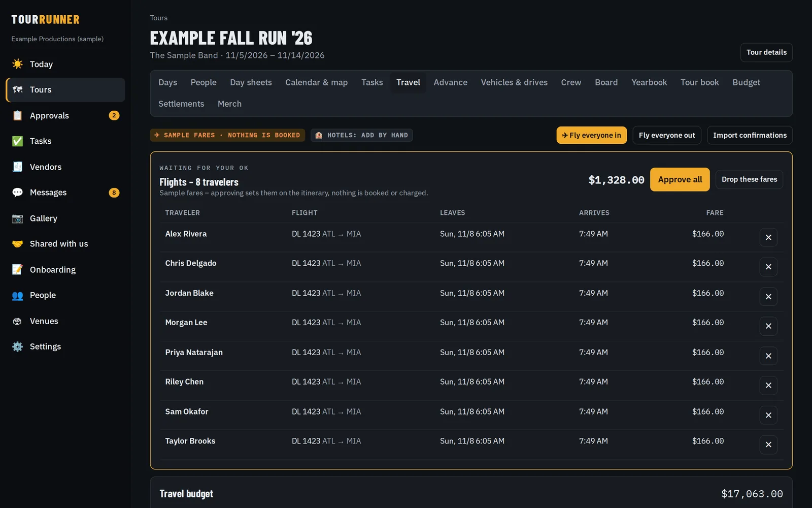Open the Day sheets tab
The image size is (812, 508).
click(x=251, y=82)
